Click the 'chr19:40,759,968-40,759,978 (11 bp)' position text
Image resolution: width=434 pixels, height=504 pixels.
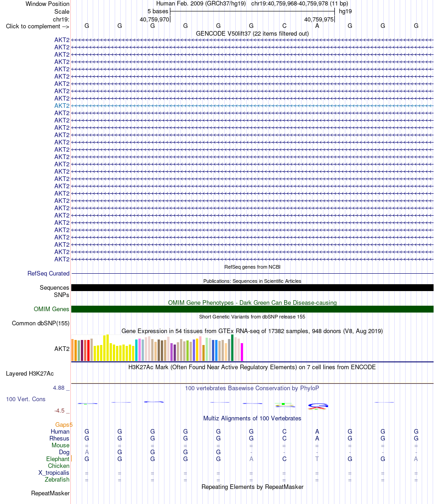[300, 4]
